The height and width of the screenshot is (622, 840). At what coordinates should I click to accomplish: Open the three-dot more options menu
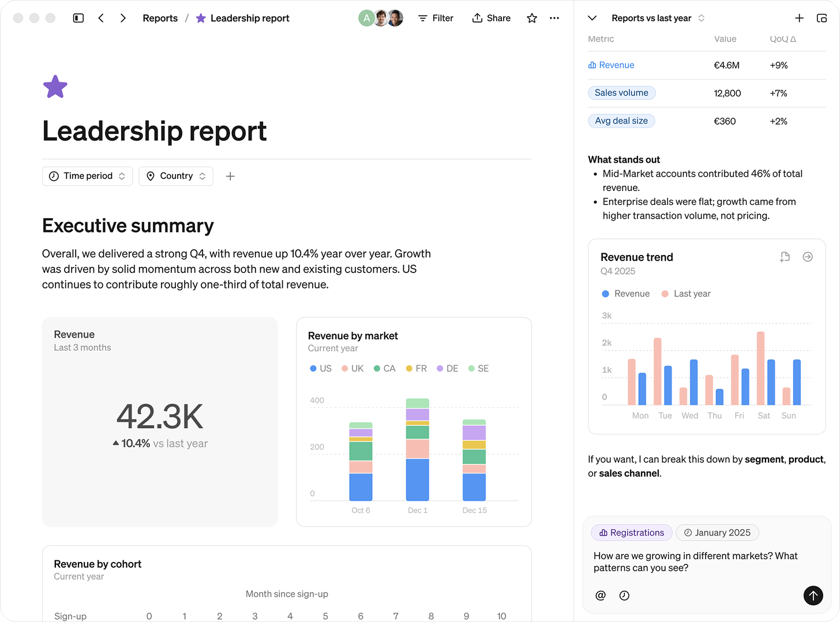pyautogui.click(x=554, y=18)
